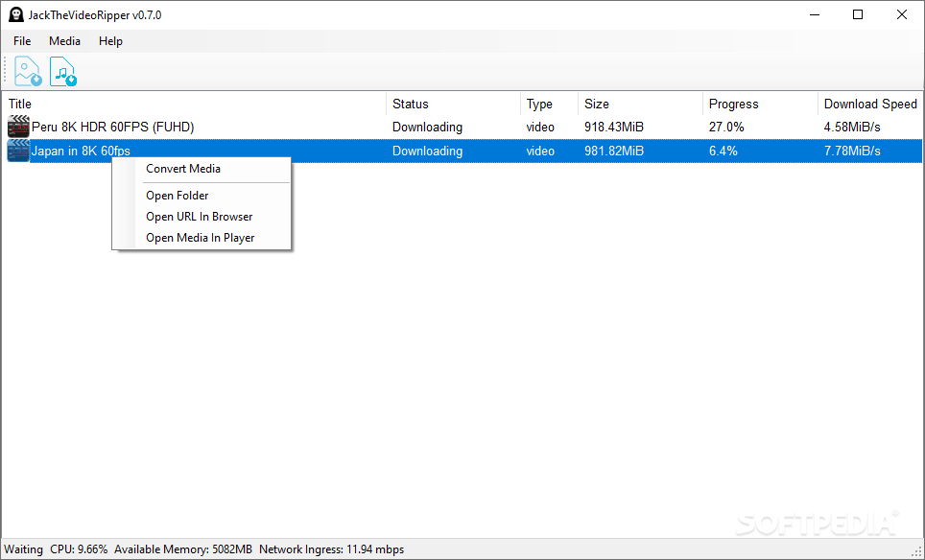Click Available Memory: 5082MB status entry
This screenshot has width=925, height=560.
coord(183,549)
